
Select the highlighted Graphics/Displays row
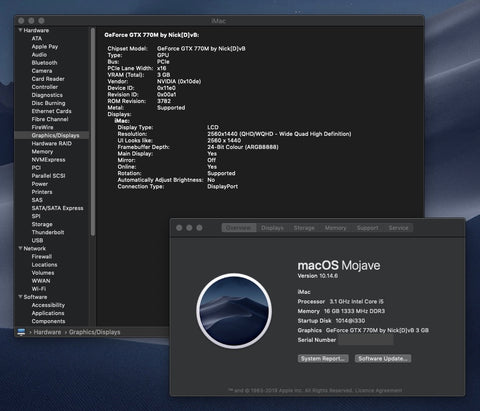[x=52, y=135]
